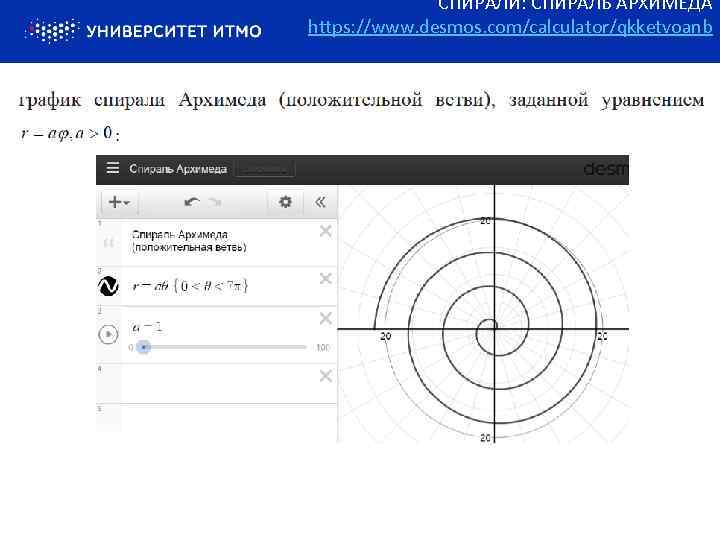
Task: Play the slider a animation
Action: [x=108, y=334]
